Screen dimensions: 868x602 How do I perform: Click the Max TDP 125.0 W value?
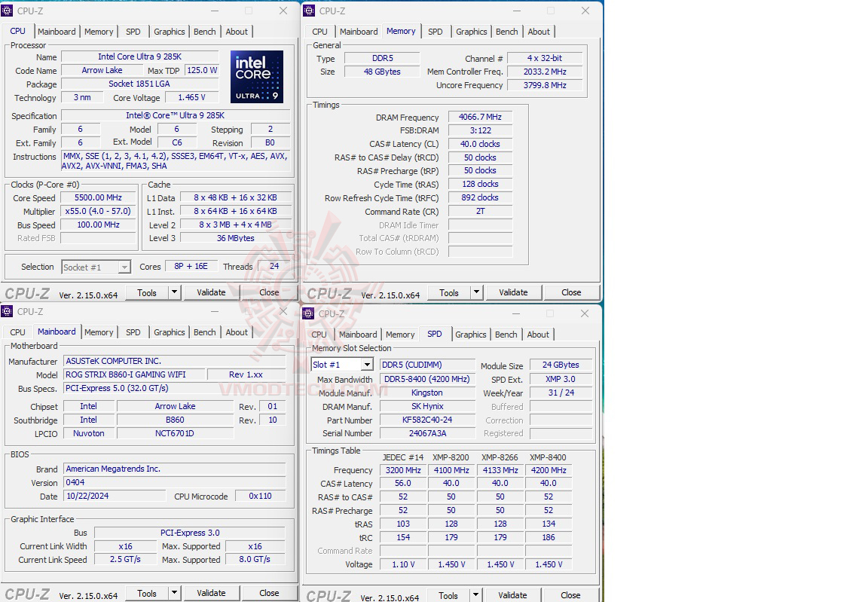[x=202, y=70]
